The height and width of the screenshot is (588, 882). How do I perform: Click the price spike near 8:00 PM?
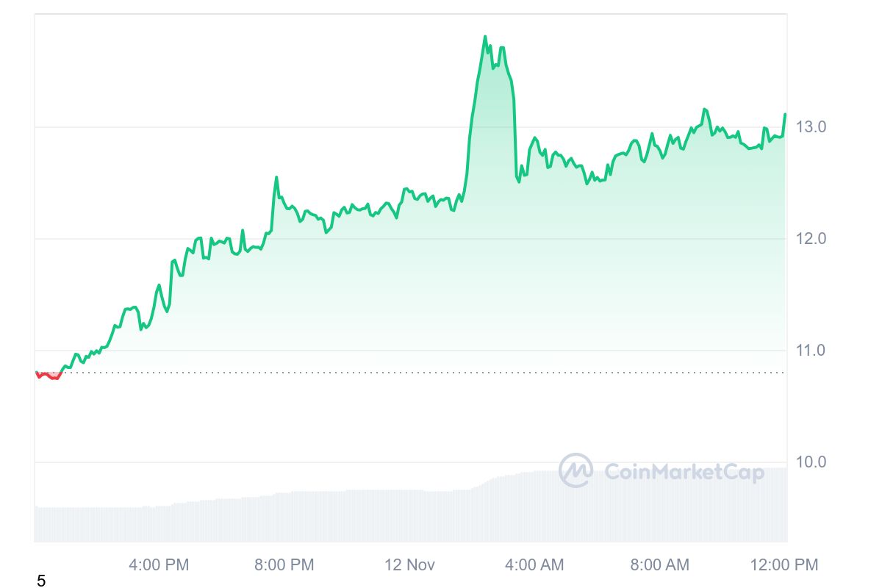pos(276,177)
